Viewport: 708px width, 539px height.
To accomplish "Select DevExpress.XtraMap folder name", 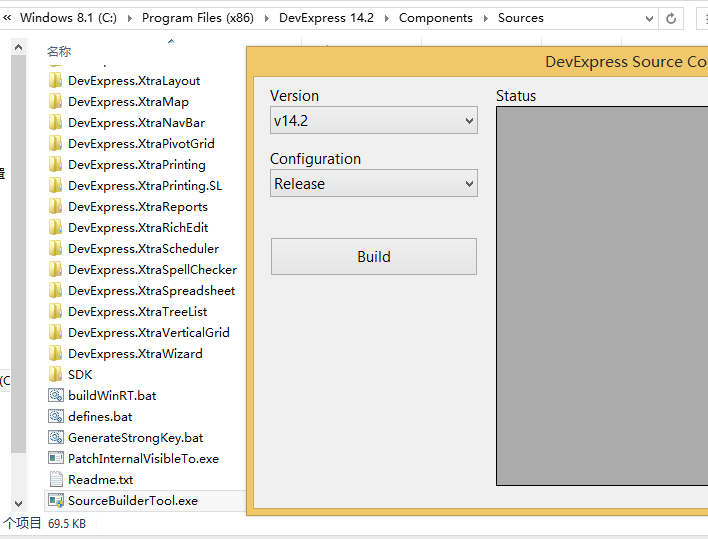I will [128, 102].
